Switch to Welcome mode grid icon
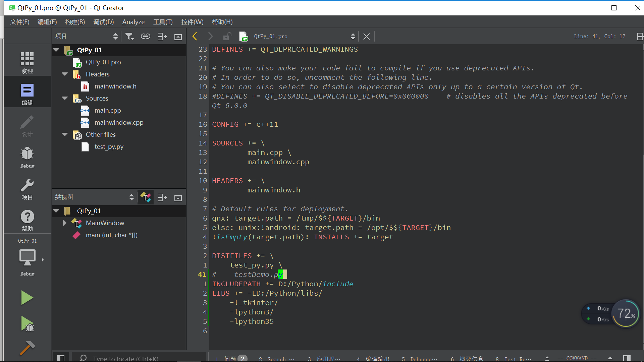This screenshot has height=362, width=644. (27, 63)
